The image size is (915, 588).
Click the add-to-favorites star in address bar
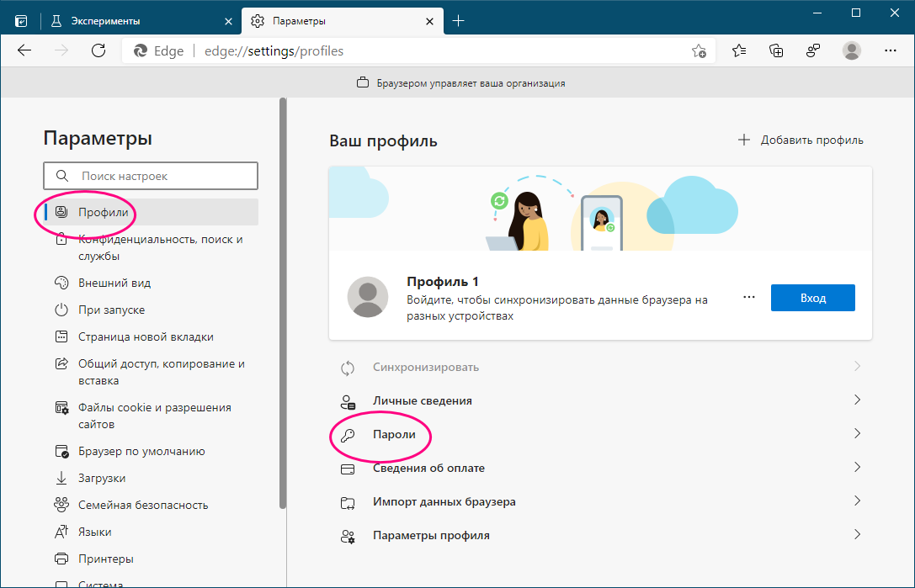(699, 51)
